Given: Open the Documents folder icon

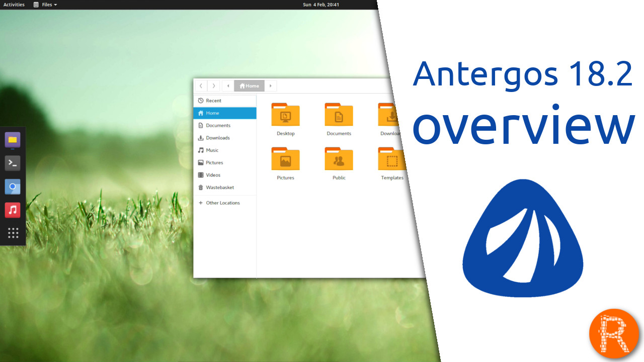Looking at the screenshot, I should [339, 120].
